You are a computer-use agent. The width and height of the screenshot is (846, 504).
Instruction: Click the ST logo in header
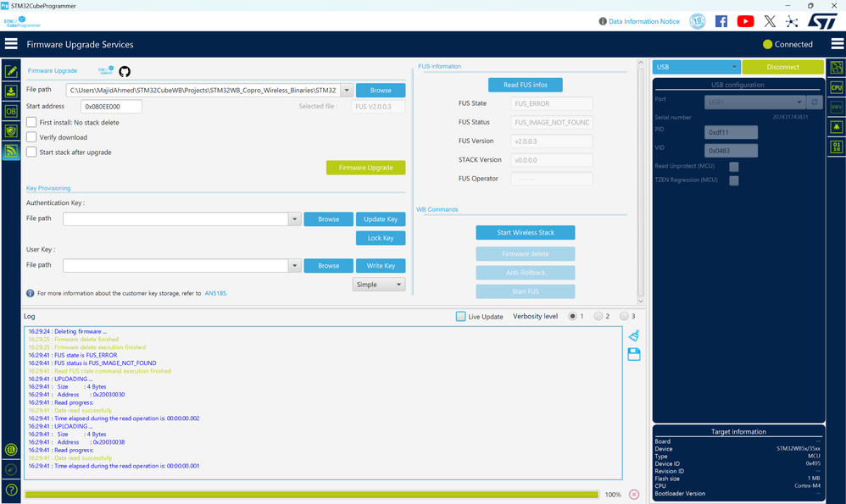[x=822, y=21]
